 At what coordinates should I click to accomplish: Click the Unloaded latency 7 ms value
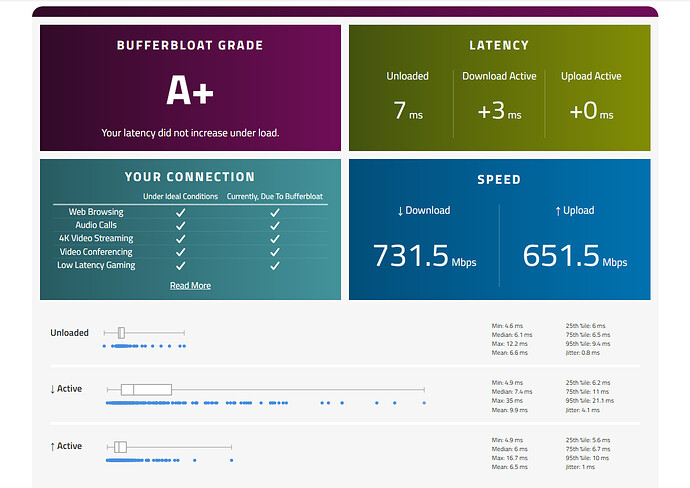pyautogui.click(x=406, y=111)
